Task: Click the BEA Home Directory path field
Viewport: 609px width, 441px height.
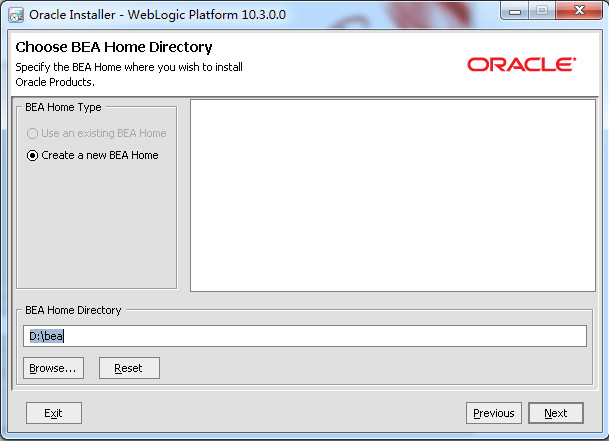Action: (305, 336)
